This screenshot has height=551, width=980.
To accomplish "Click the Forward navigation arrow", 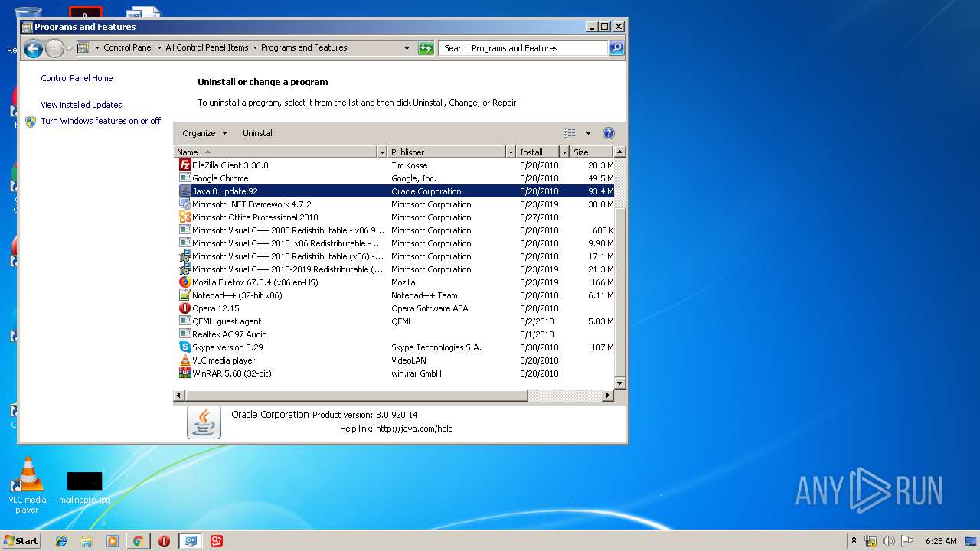I will click(54, 49).
